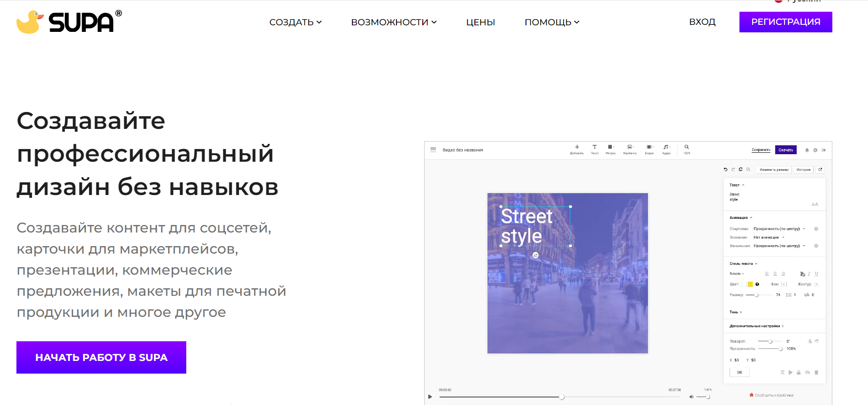Open the Стартовая animation dropdown
868x405 pixels.
pyautogui.click(x=779, y=229)
